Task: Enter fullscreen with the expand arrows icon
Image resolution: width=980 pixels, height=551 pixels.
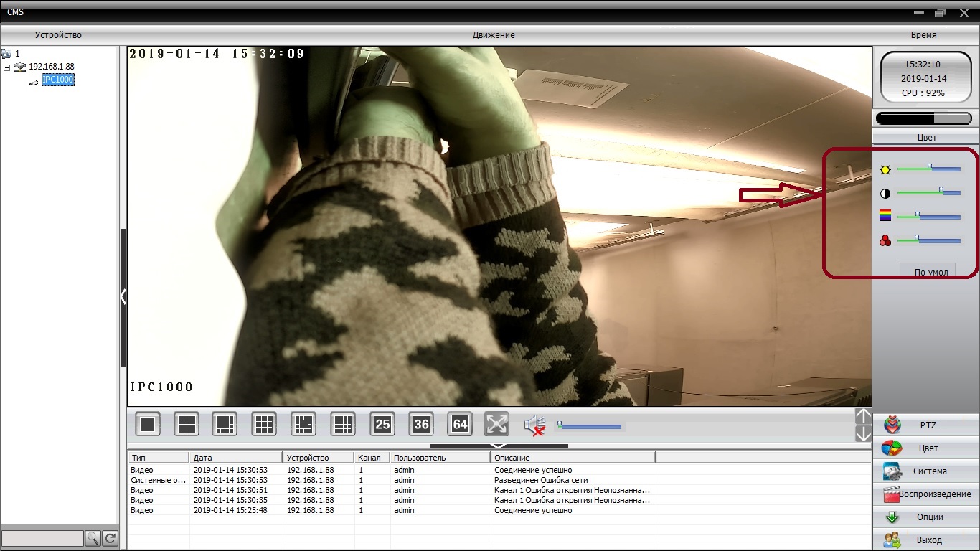Action: point(496,424)
